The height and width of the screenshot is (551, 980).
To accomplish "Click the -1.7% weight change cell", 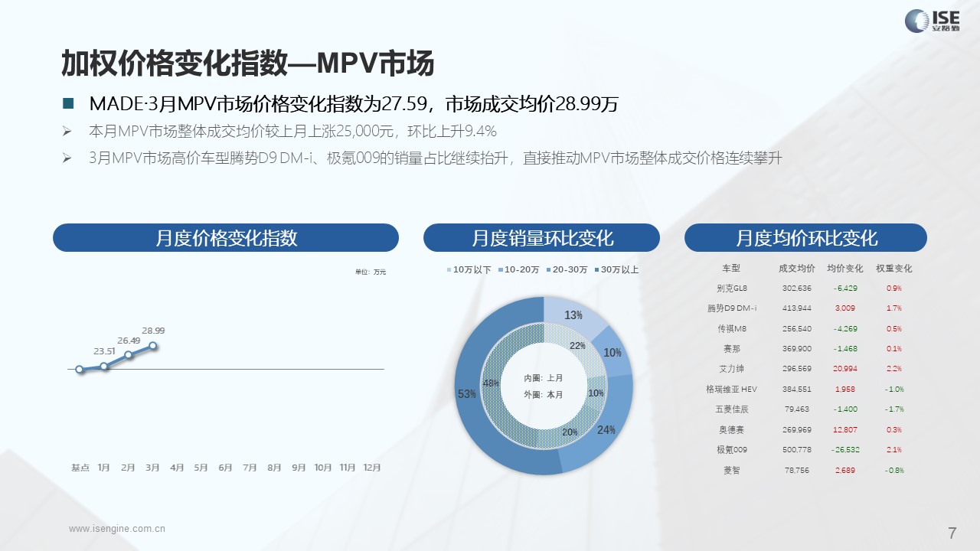I will tap(894, 409).
